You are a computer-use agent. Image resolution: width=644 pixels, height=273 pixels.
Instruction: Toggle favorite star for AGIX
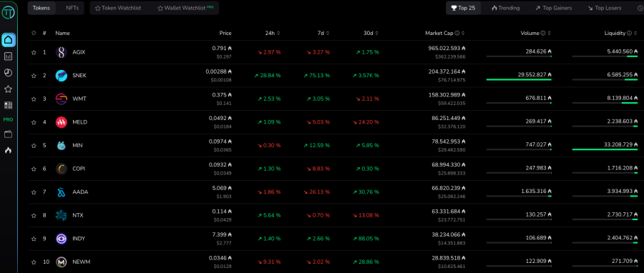pos(34,52)
